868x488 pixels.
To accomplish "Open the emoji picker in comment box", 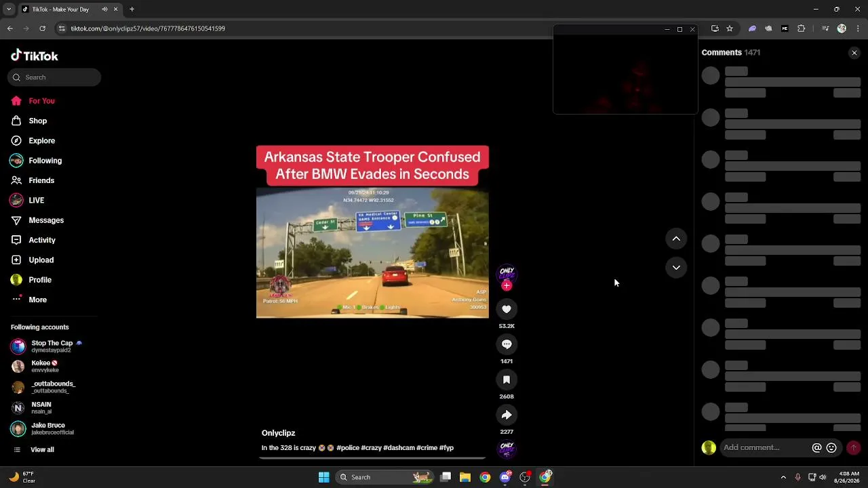I will click(x=831, y=448).
